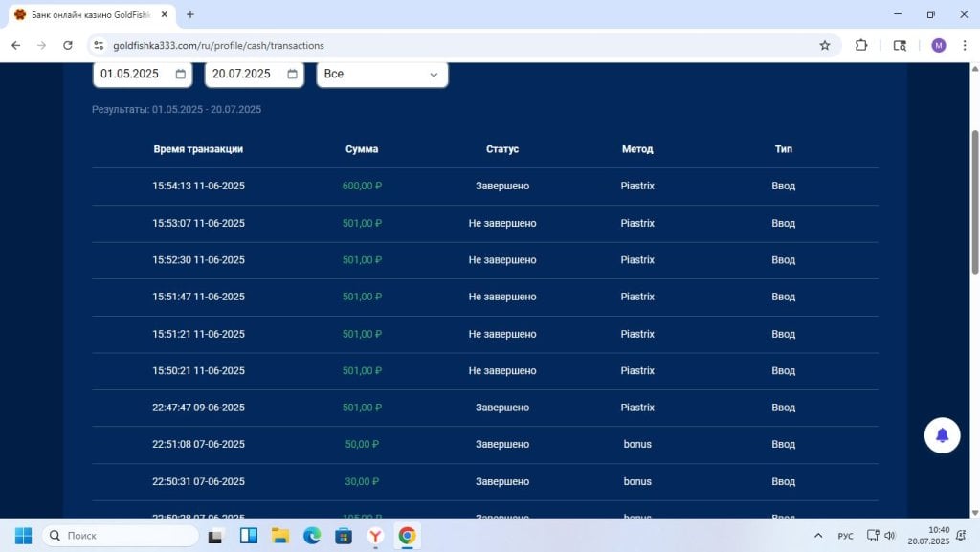Click transaction time 22:50:31 07-06-2025
This screenshot has width=980, height=552.
tap(198, 481)
